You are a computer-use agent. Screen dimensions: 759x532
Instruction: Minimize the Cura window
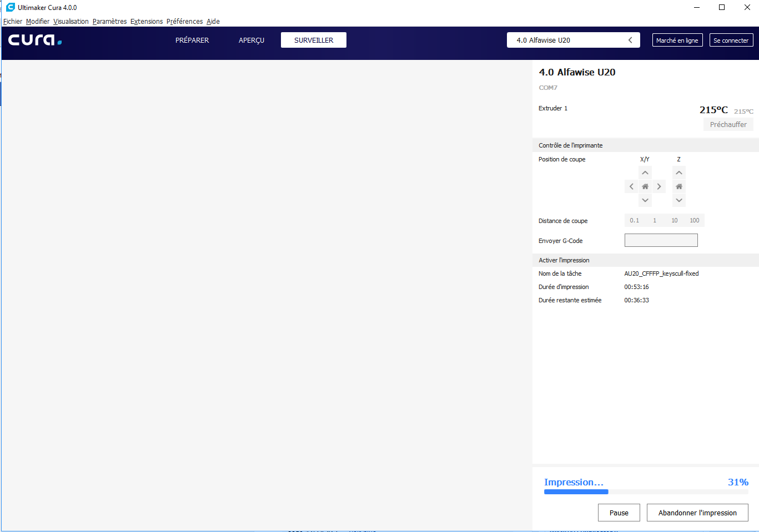point(697,7)
